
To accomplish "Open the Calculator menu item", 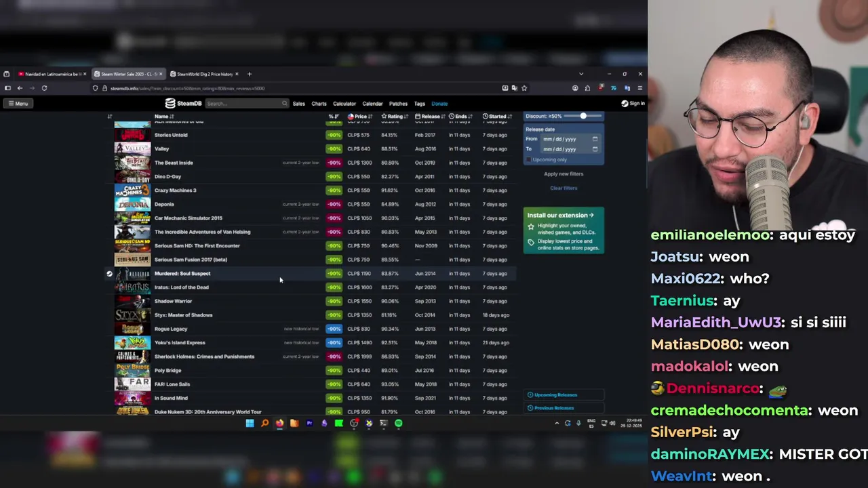I will [344, 104].
